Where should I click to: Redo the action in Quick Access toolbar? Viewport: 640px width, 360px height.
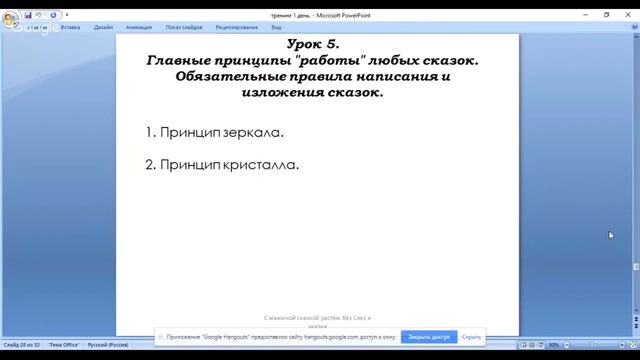click(53, 15)
